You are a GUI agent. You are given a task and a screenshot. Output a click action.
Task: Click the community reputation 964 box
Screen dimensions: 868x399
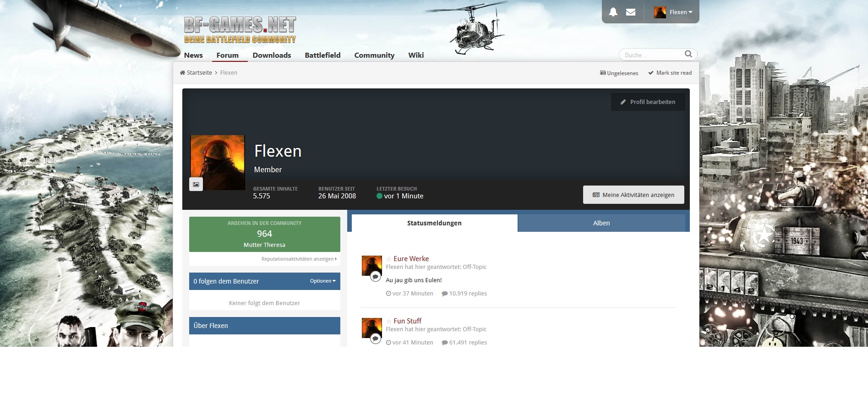click(265, 234)
